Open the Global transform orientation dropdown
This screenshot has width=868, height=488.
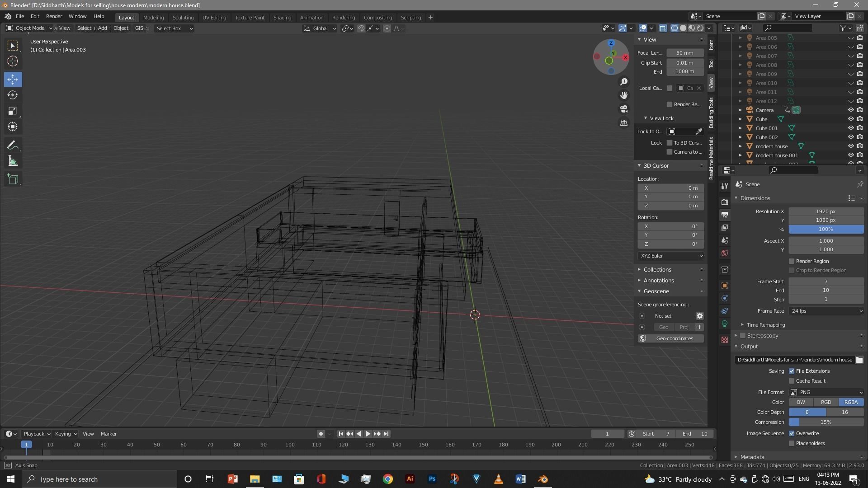click(320, 28)
